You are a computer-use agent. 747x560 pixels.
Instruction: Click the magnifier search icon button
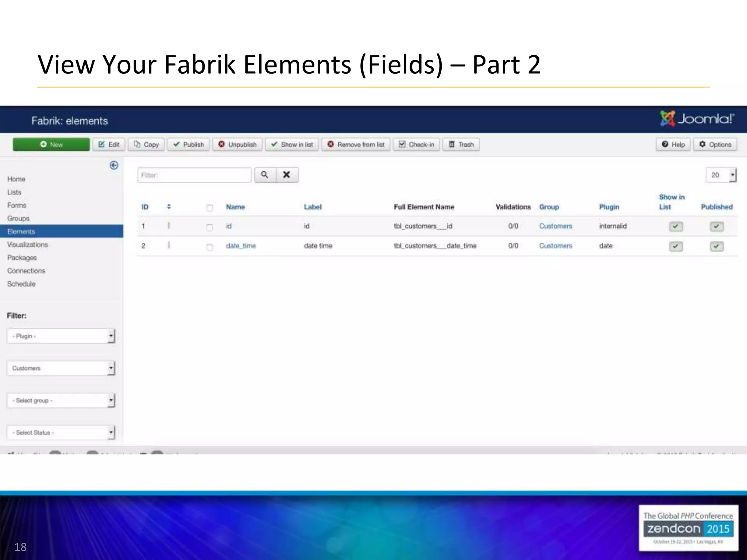click(265, 175)
